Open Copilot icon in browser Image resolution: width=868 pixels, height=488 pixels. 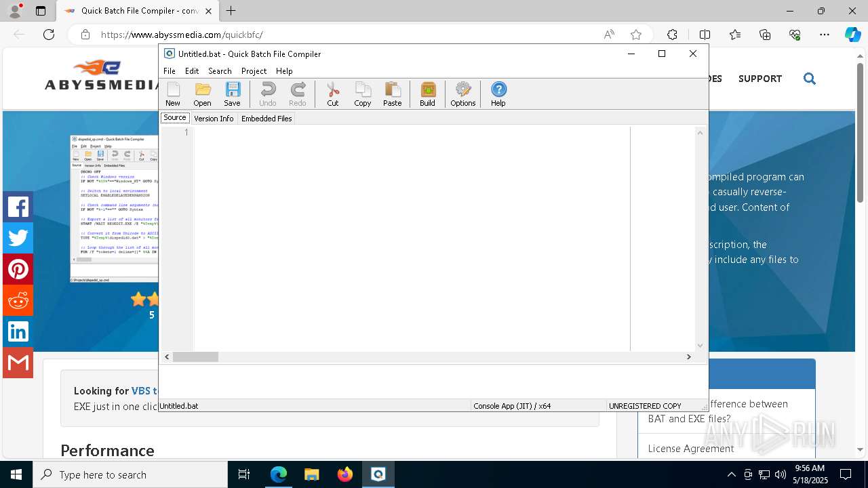click(852, 35)
